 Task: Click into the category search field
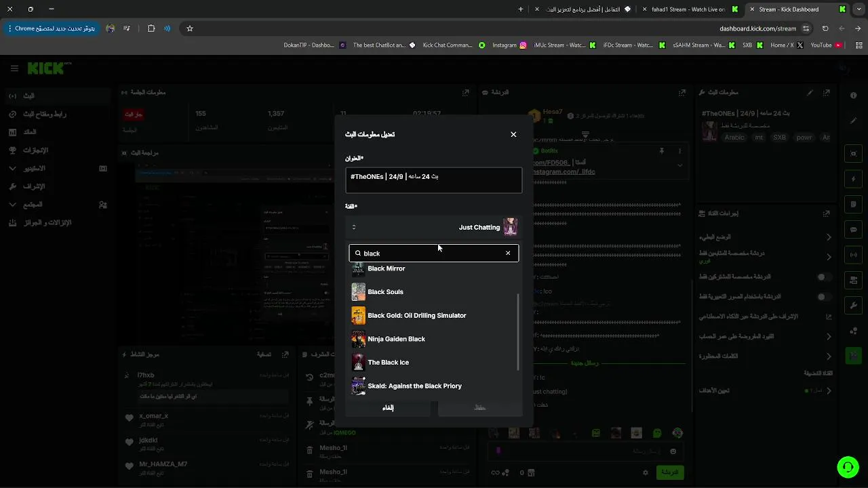(434, 253)
